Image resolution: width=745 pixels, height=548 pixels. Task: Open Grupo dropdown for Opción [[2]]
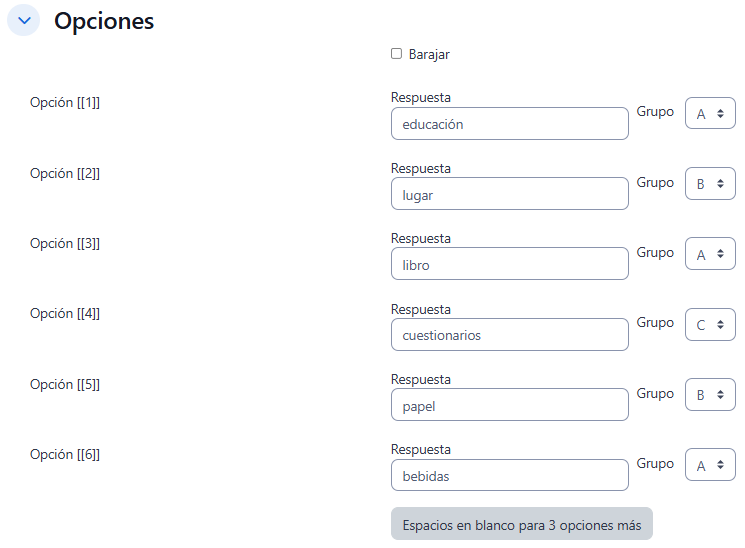click(710, 184)
